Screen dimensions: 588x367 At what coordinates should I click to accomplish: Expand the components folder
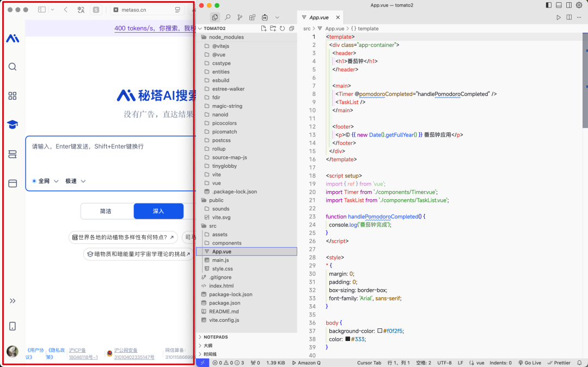[x=247, y=243]
